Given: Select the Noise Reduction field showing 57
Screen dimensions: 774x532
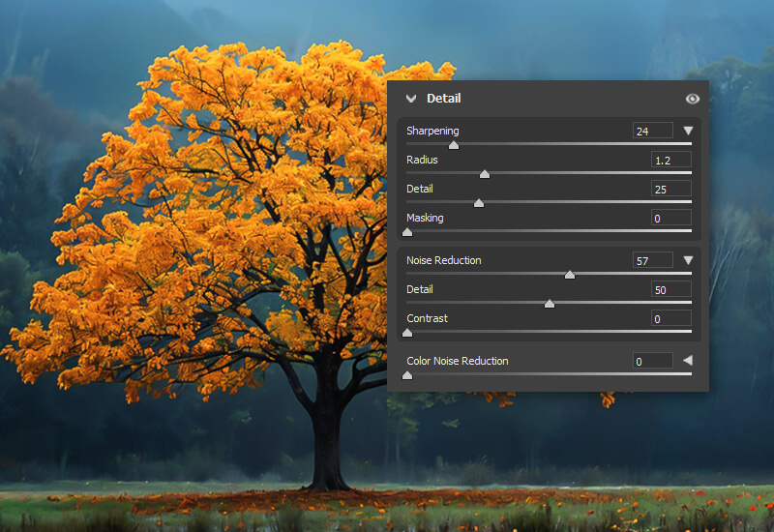Looking at the screenshot, I should tap(652, 260).
